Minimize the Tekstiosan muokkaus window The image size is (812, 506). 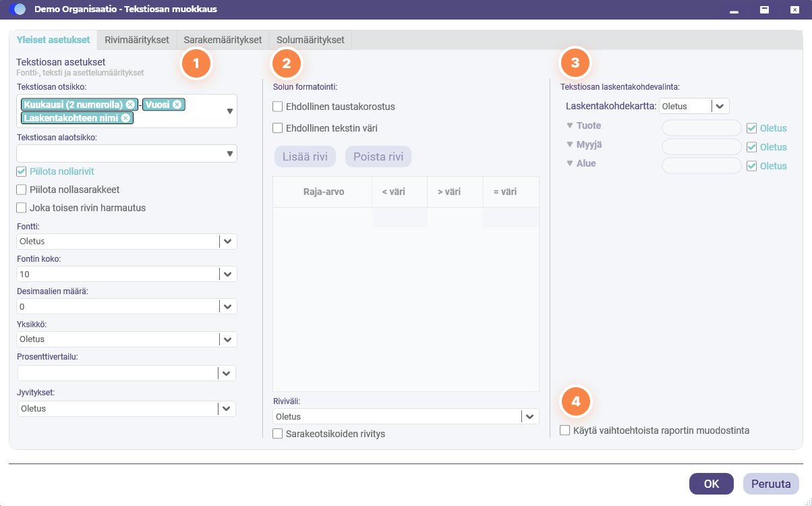pos(734,10)
